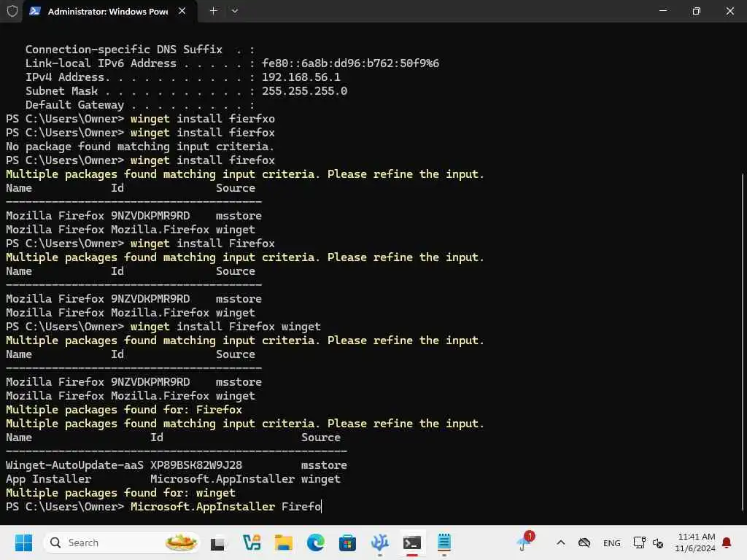Image resolution: width=747 pixels, height=560 pixels.
Task: Click 'No package found matching input criteria.'
Action: (140, 146)
